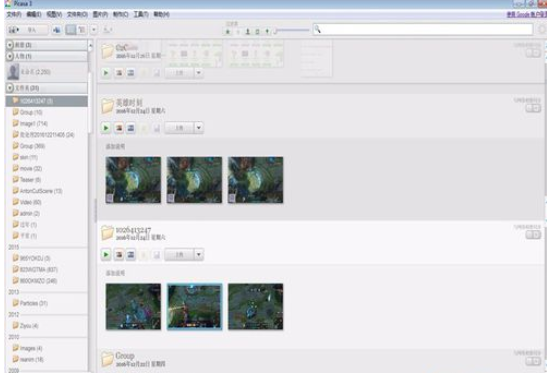Click the large folder icon of the bottom Group section
Screen dimensions: 547x373
click(x=107, y=359)
